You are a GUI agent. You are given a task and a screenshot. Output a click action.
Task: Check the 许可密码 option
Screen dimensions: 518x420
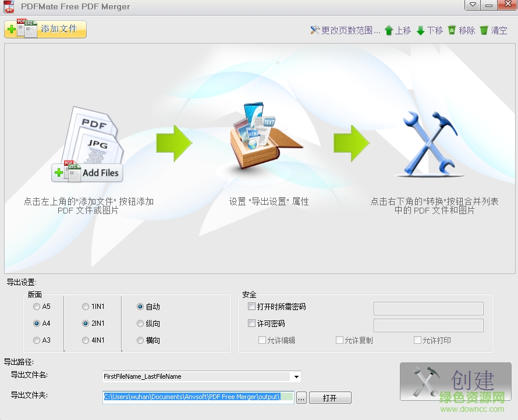click(x=251, y=324)
